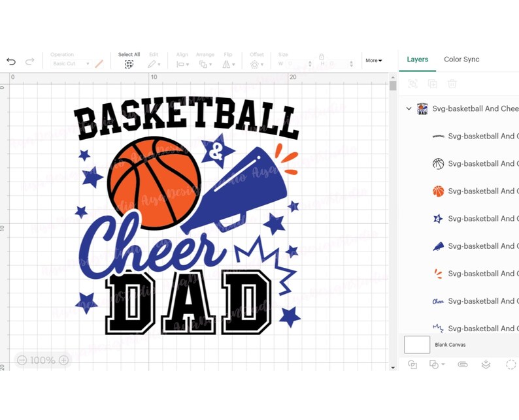Open the Align dropdown
This screenshot has width=519, height=420.
(x=183, y=64)
